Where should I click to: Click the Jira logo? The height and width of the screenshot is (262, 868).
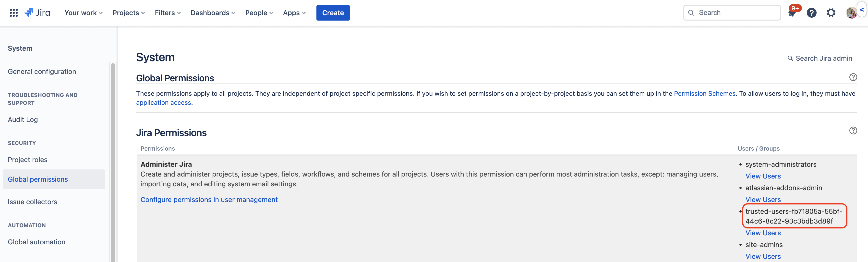tap(37, 13)
